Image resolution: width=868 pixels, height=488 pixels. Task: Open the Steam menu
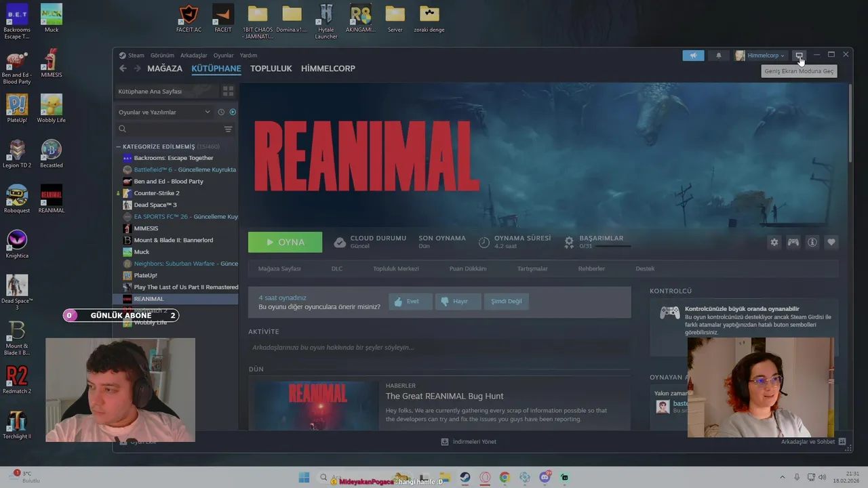click(136, 56)
